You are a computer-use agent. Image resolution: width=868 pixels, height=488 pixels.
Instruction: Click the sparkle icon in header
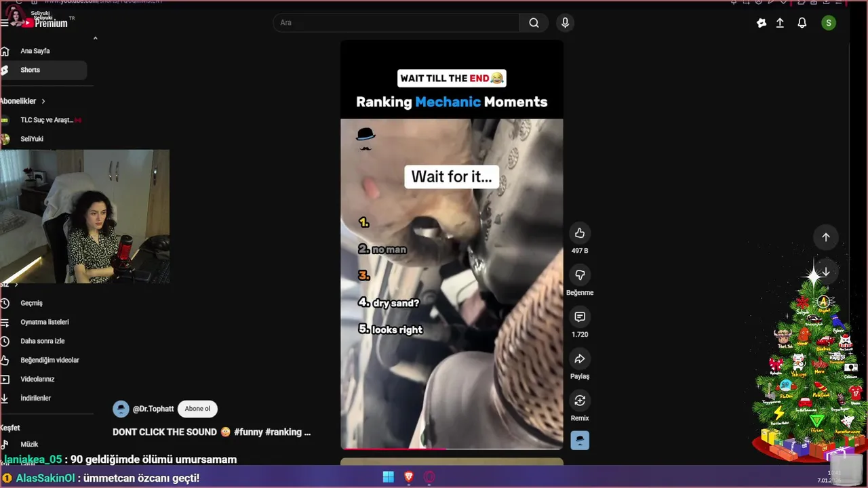[762, 23]
